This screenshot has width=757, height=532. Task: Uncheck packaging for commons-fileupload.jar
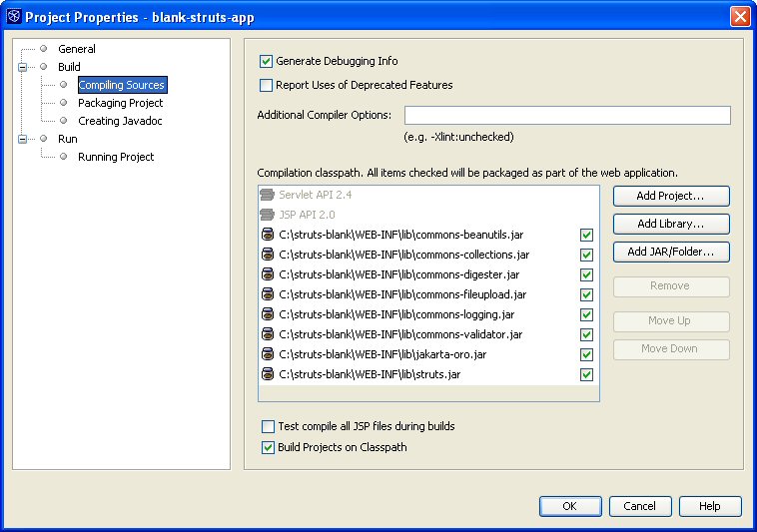[586, 294]
